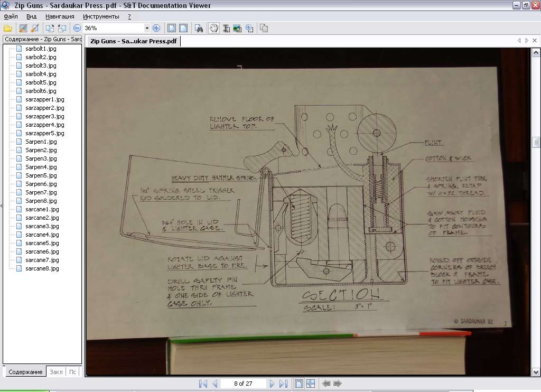Viewport: 541px width, 392px height.
Task: Click the vertical scrollbar down arrow
Action: tap(536, 372)
